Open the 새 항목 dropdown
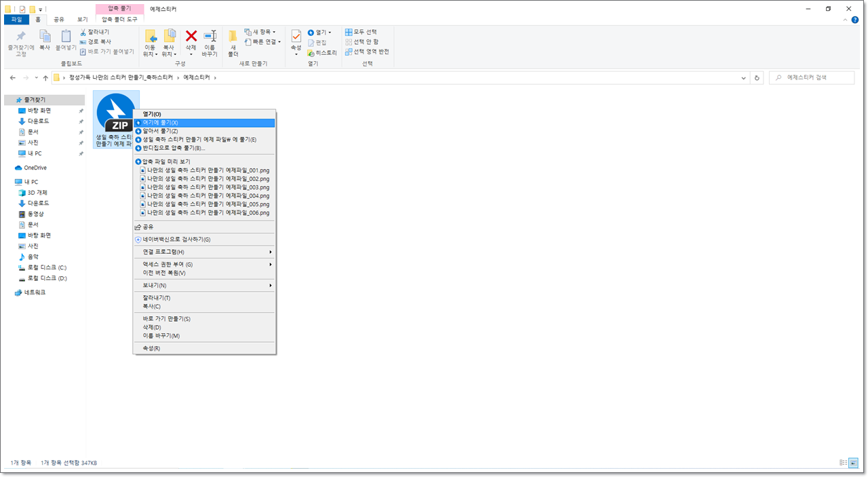868x477 pixels. 260,32
